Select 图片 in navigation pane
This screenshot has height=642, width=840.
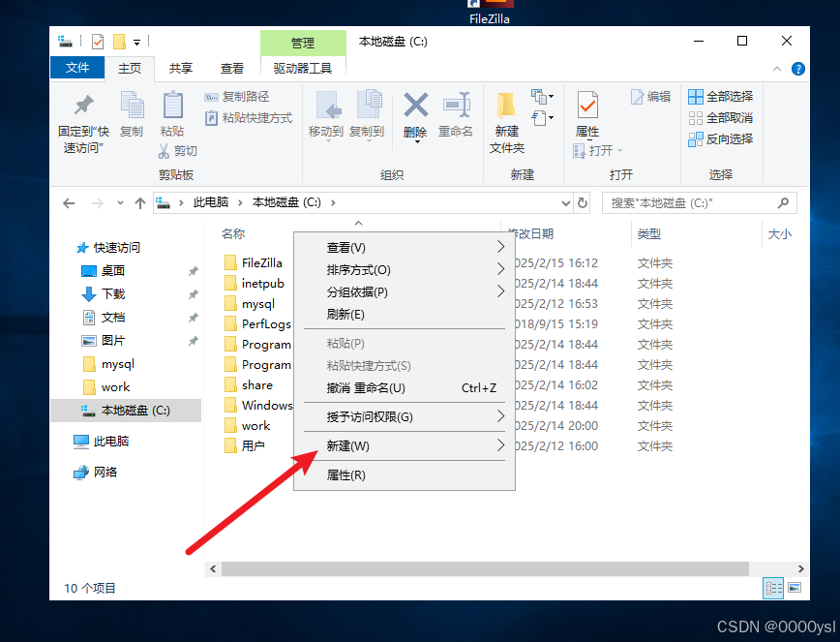click(113, 340)
